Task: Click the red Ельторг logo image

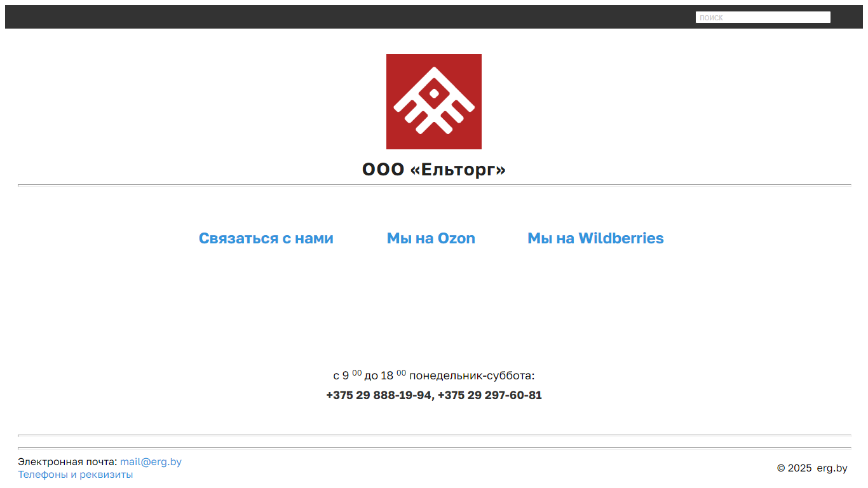Action: pos(434,102)
